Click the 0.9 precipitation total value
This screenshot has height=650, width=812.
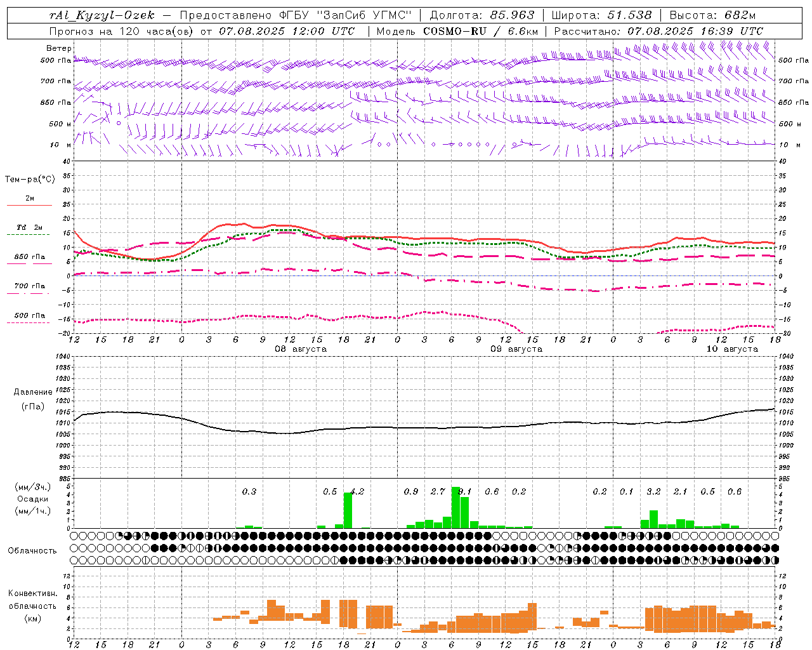point(411,491)
